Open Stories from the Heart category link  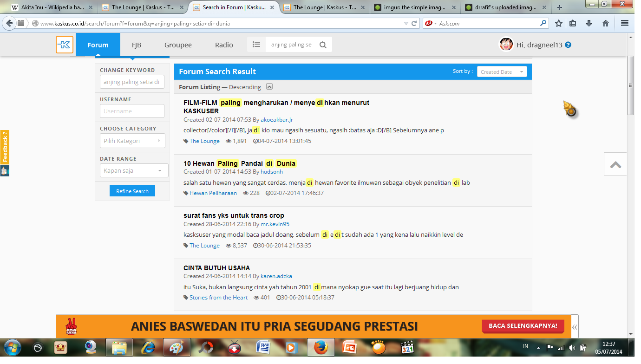pyautogui.click(x=219, y=298)
